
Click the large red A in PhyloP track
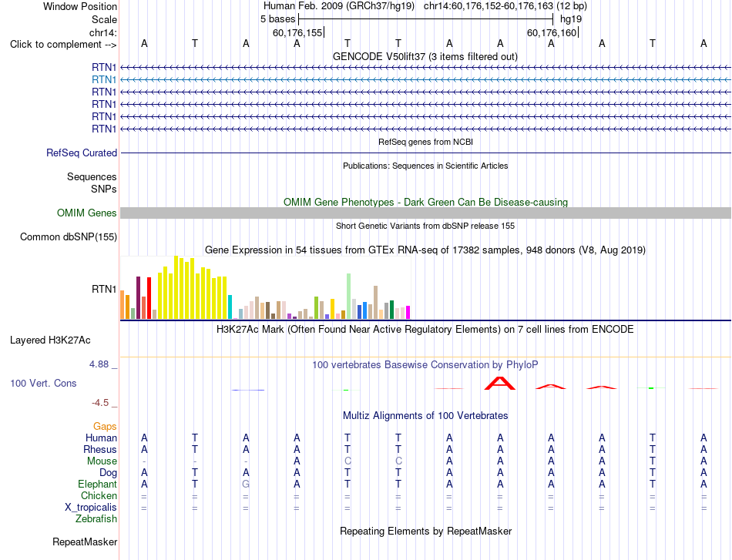click(x=500, y=383)
